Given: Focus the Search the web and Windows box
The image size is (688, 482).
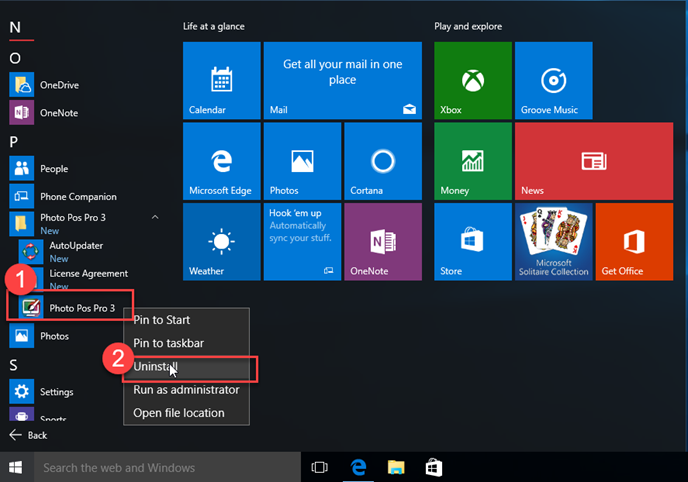Looking at the screenshot, I should (x=168, y=468).
